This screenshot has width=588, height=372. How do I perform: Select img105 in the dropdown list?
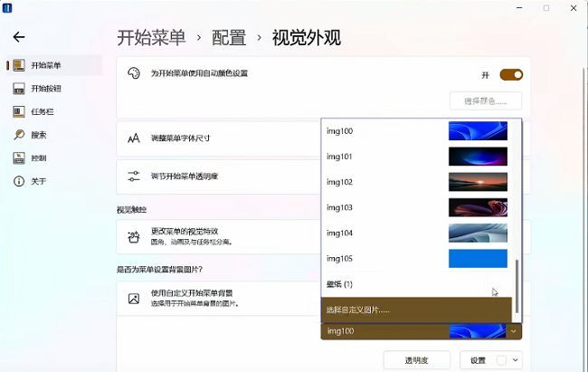click(418, 259)
